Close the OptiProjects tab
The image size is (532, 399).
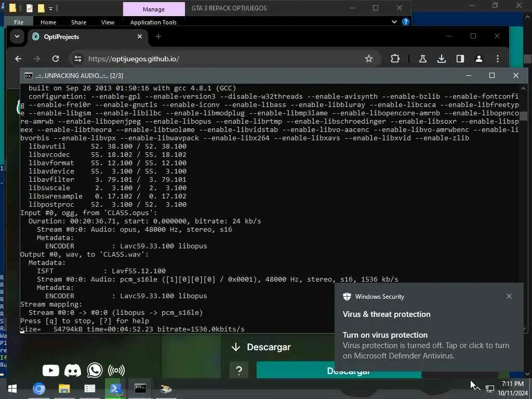140,36
